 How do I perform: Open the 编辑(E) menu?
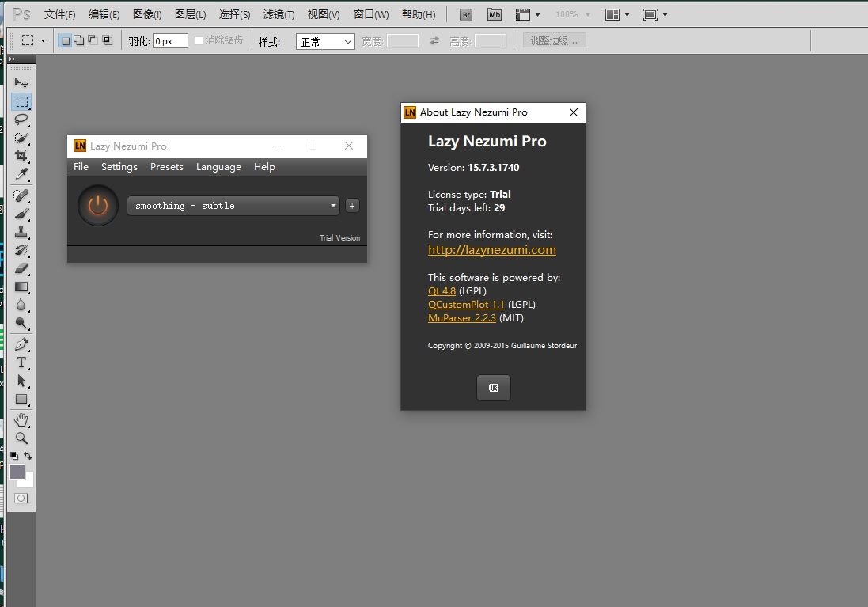(104, 14)
